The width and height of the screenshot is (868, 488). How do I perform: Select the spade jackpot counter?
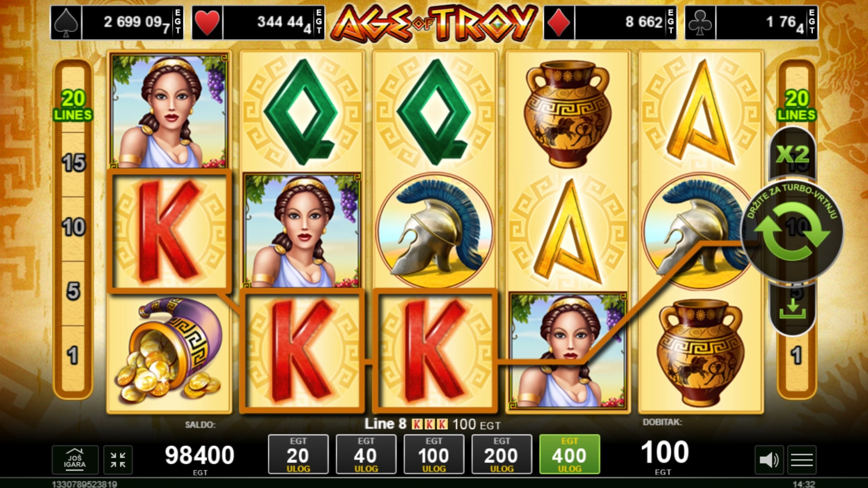tap(117, 22)
